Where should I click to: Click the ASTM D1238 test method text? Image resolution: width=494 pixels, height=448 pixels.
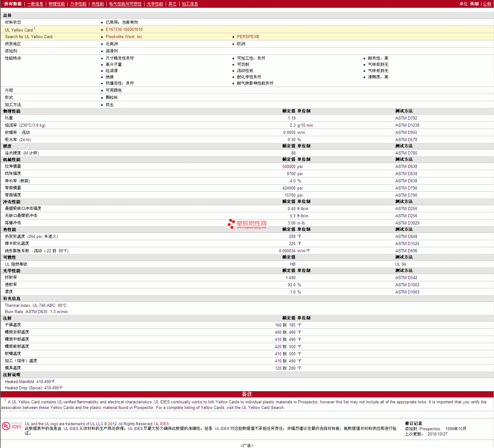(407, 125)
